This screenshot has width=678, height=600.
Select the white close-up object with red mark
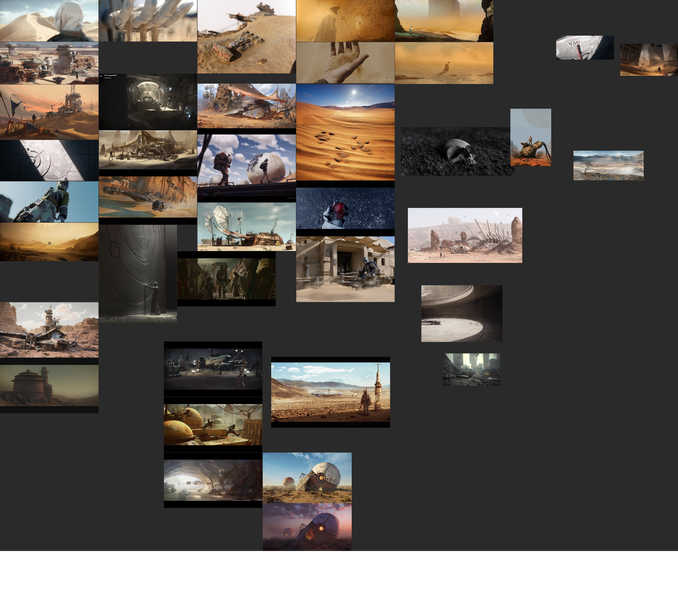pyautogui.click(x=585, y=48)
